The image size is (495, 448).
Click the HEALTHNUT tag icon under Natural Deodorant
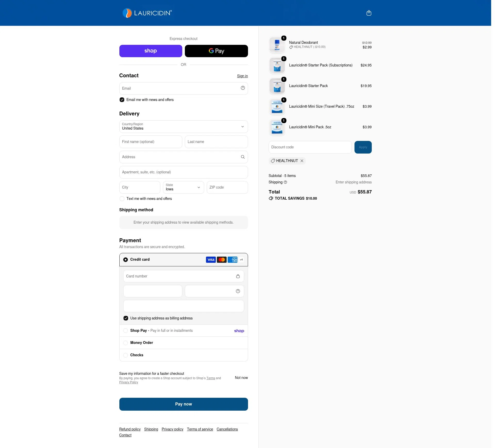pos(291,47)
